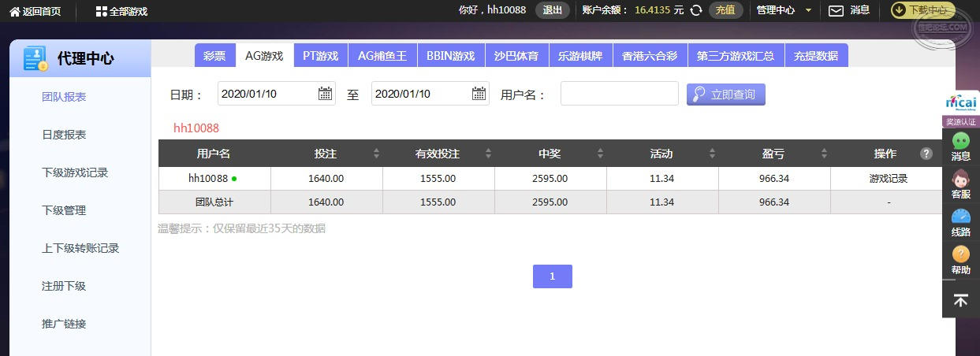980x356 pixels.
Task: Click the 用户名 input field
Action: (619, 94)
